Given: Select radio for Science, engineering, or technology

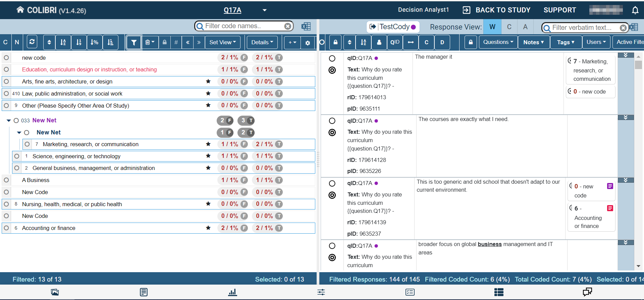Looking at the screenshot, I should pyautogui.click(x=17, y=156).
